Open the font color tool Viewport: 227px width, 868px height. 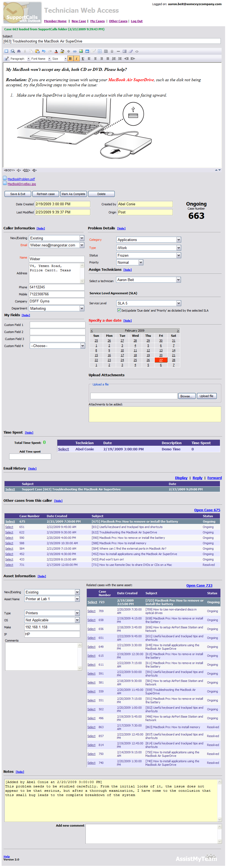coord(56,51)
